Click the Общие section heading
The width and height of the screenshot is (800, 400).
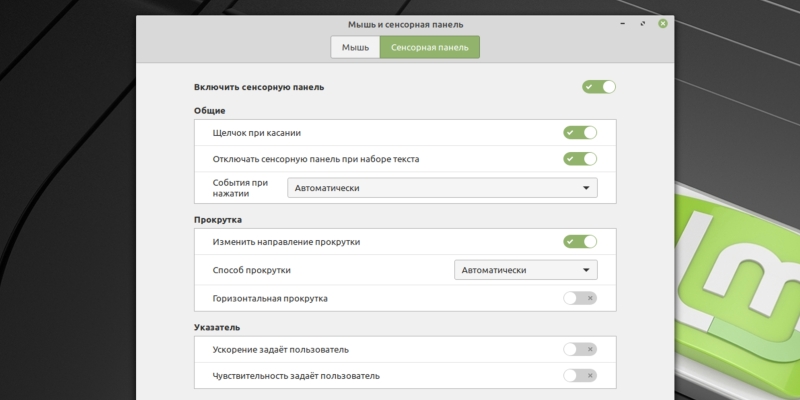point(209,111)
